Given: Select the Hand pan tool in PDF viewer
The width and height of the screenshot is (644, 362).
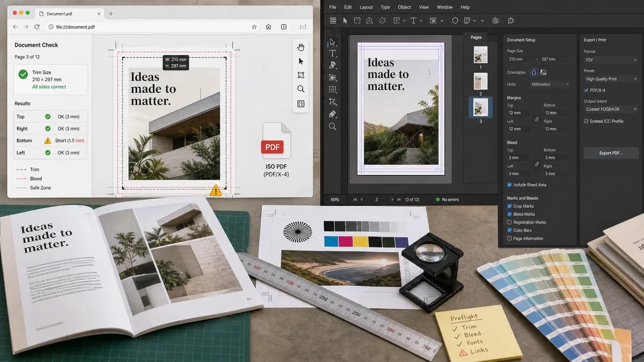Looking at the screenshot, I should 301,47.
